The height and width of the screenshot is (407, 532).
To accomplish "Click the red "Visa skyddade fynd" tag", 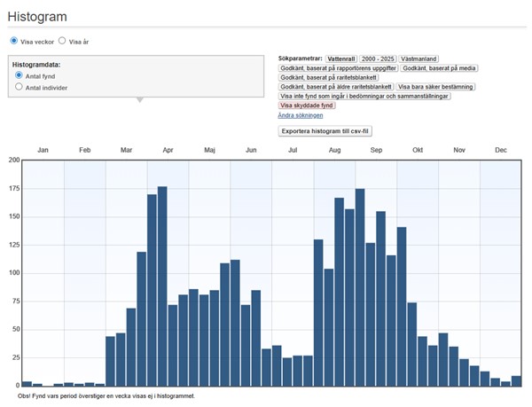I will click(x=308, y=106).
